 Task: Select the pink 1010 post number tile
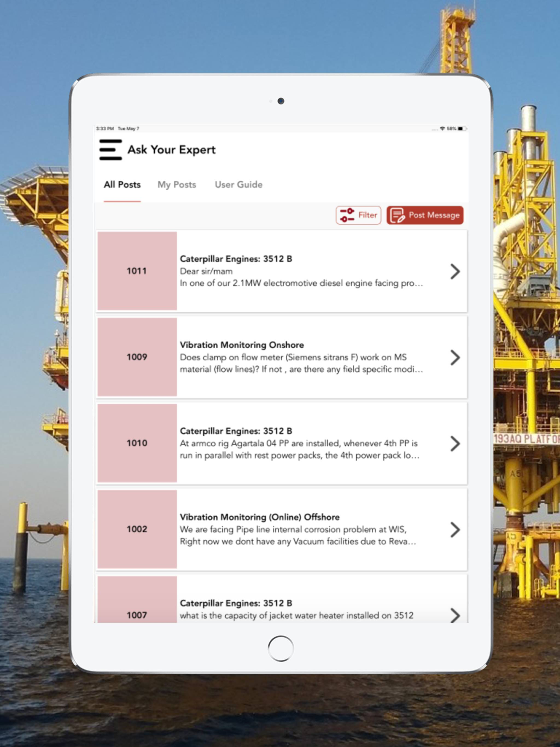137,443
